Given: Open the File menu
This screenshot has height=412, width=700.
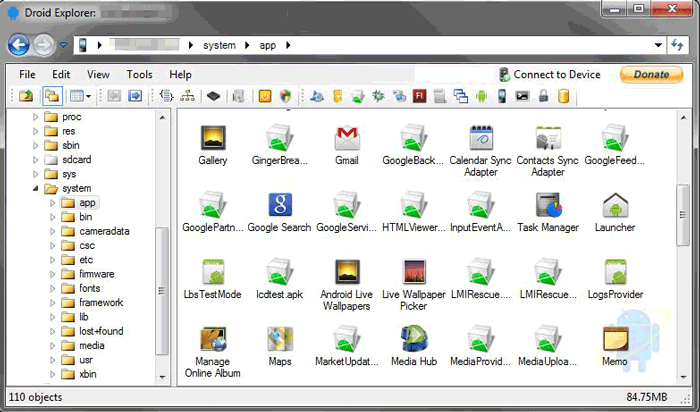Looking at the screenshot, I should 27,75.
